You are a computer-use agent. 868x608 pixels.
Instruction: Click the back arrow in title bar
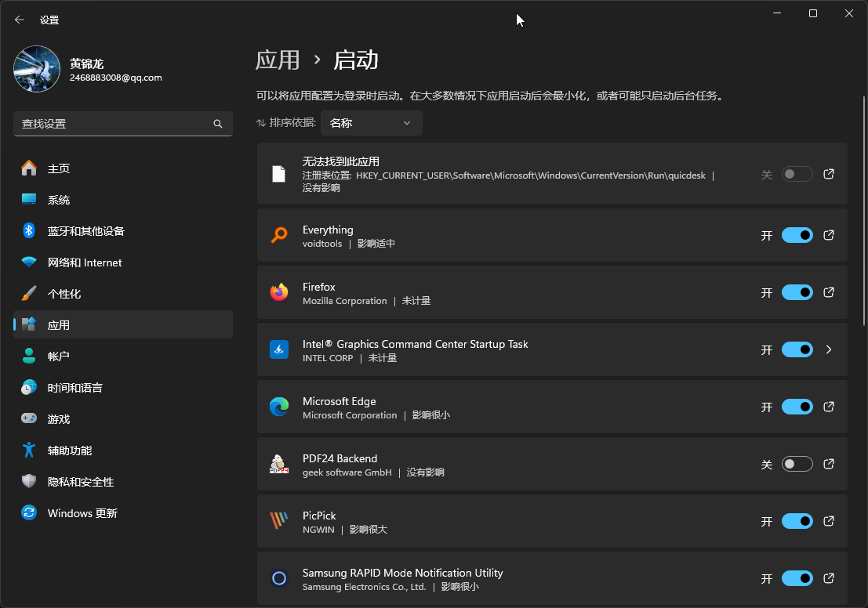(20, 20)
